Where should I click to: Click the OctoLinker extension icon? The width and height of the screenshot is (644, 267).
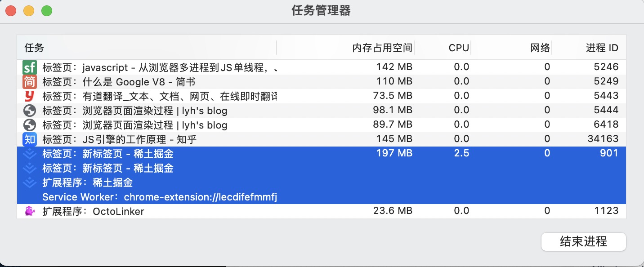click(x=29, y=211)
